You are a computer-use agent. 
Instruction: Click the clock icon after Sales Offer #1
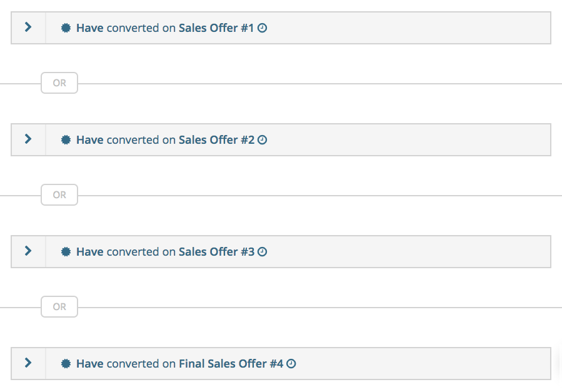(262, 28)
